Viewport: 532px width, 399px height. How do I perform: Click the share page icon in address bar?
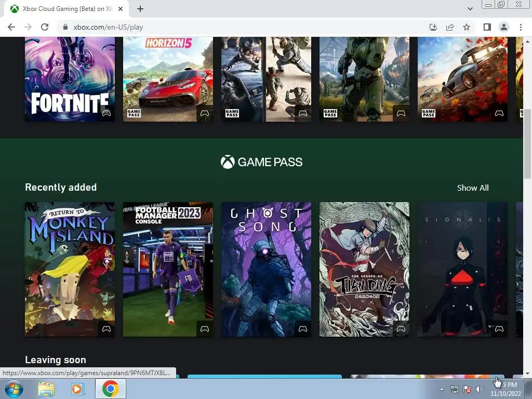pyautogui.click(x=450, y=27)
